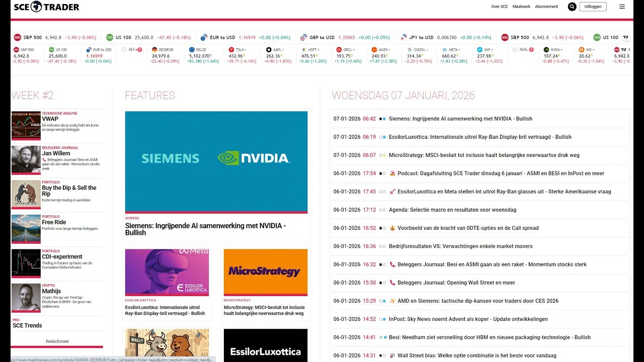The width and height of the screenshot is (644, 362).
Task: Open the Abonnement menu item
Action: [546, 7]
